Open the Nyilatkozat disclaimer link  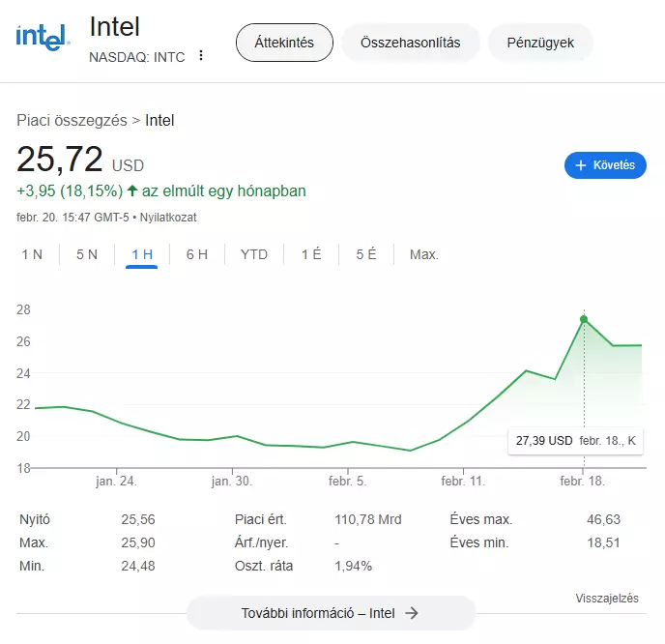(x=168, y=218)
